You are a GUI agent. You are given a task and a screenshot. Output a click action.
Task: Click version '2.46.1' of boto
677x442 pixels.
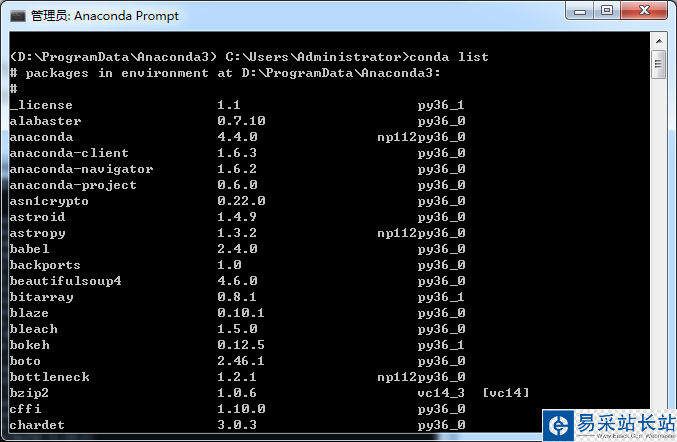(241, 361)
